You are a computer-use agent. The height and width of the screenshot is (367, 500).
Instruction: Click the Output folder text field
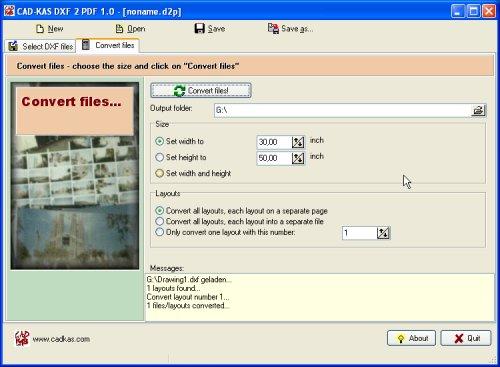tap(343, 110)
